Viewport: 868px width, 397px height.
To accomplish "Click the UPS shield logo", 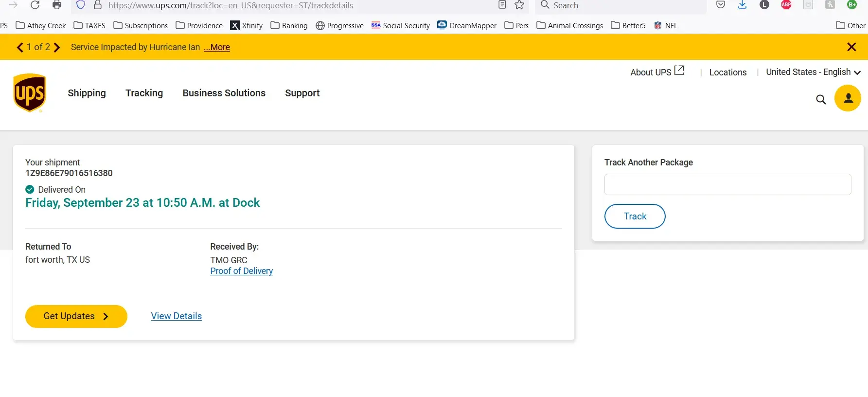I will tap(30, 93).
